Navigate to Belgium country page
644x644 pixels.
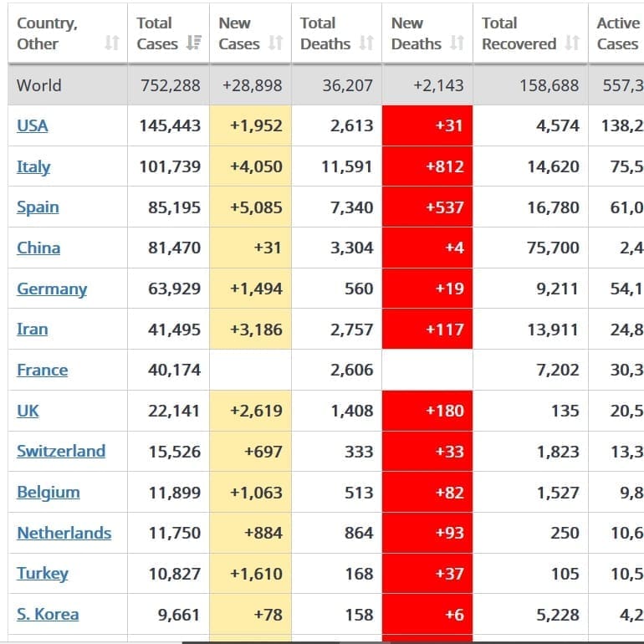pos(49,492)
